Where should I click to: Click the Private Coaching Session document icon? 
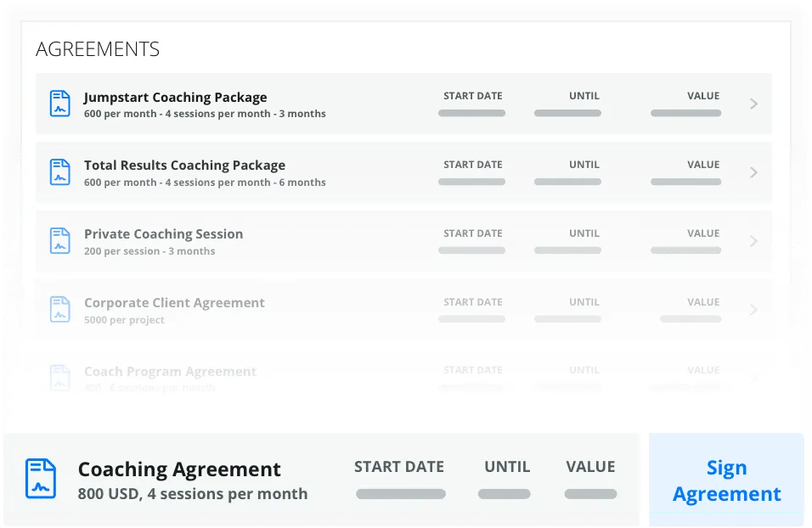coord(59,241)
